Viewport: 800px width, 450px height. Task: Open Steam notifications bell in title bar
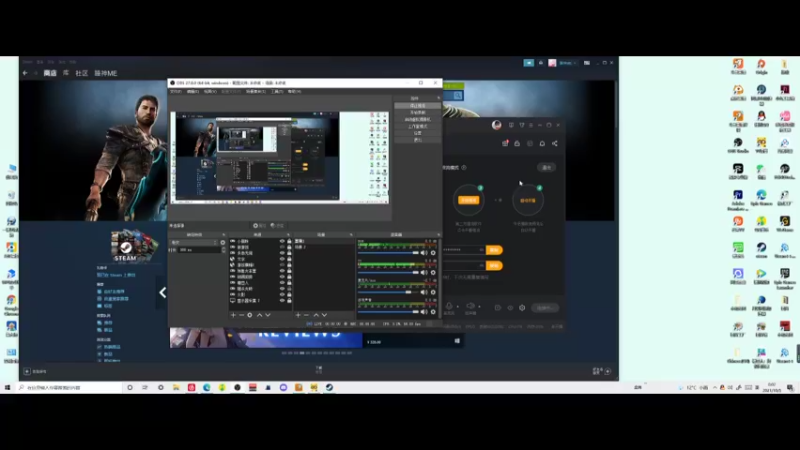(x=541, y=63)
